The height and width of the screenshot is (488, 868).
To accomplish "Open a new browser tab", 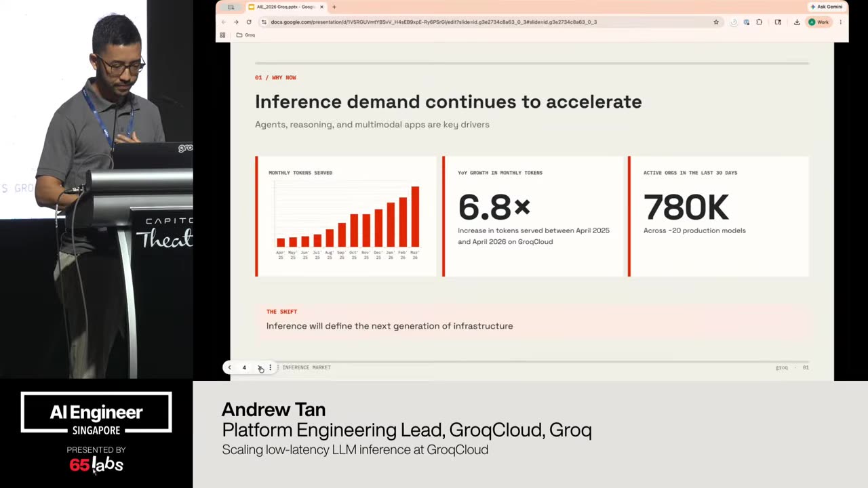I will pyautogui.click(x=334, y=7).
